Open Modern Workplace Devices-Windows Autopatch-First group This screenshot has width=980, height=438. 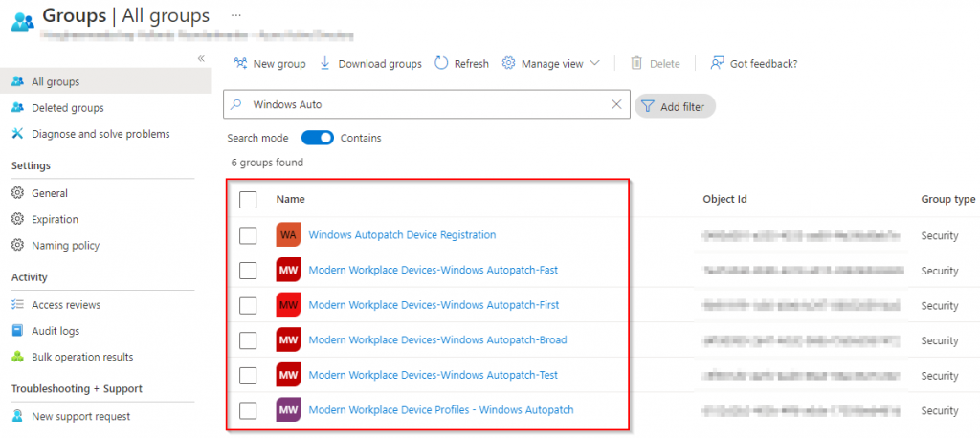(x=434, y=305)
